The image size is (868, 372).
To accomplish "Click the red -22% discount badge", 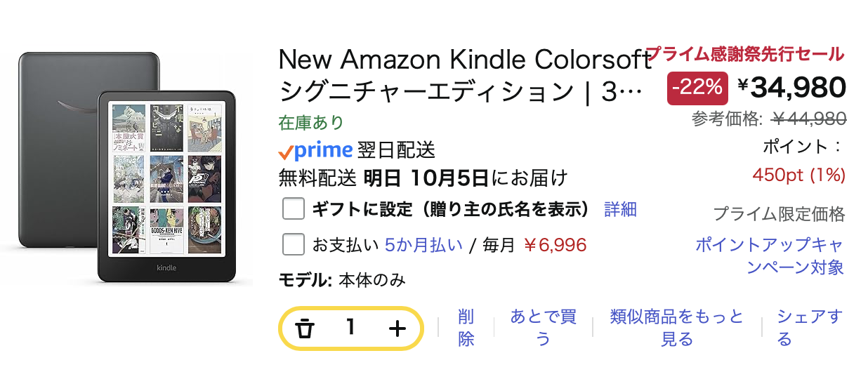I will [x=697, y=88].
